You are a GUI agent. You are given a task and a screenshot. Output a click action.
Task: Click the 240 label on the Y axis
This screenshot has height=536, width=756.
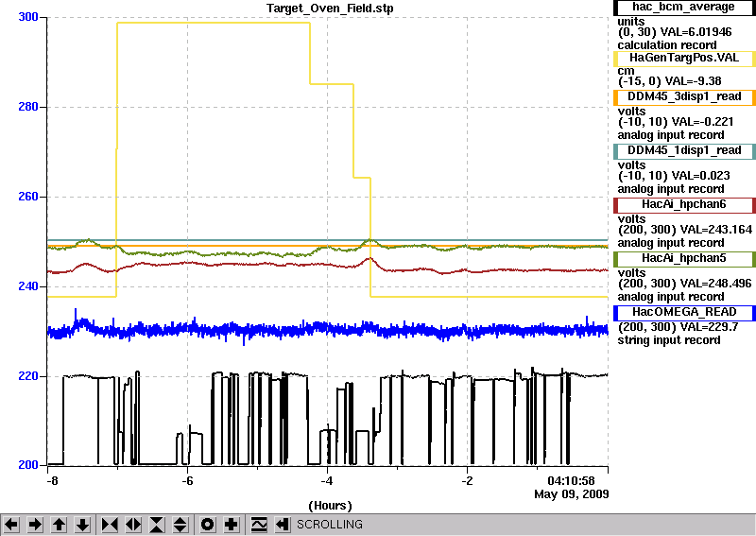[x=28, y=286]
